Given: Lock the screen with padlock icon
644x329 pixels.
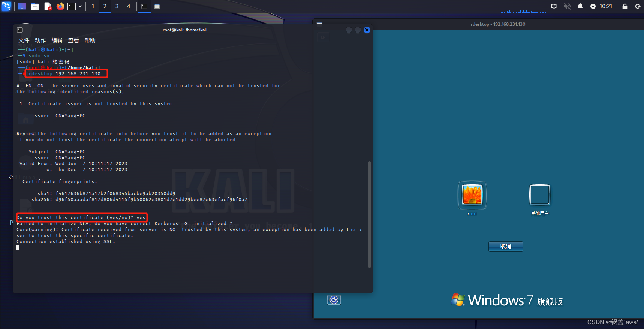Looking at the screenshot, I should pyautogui.click(x=625, y=6).
